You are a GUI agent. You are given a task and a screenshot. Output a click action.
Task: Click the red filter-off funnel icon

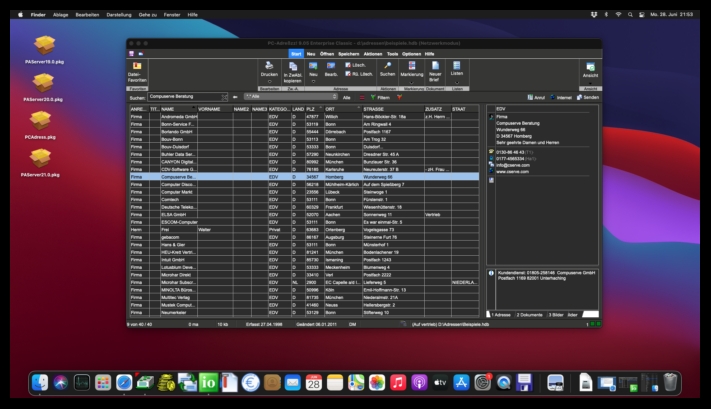399,97
